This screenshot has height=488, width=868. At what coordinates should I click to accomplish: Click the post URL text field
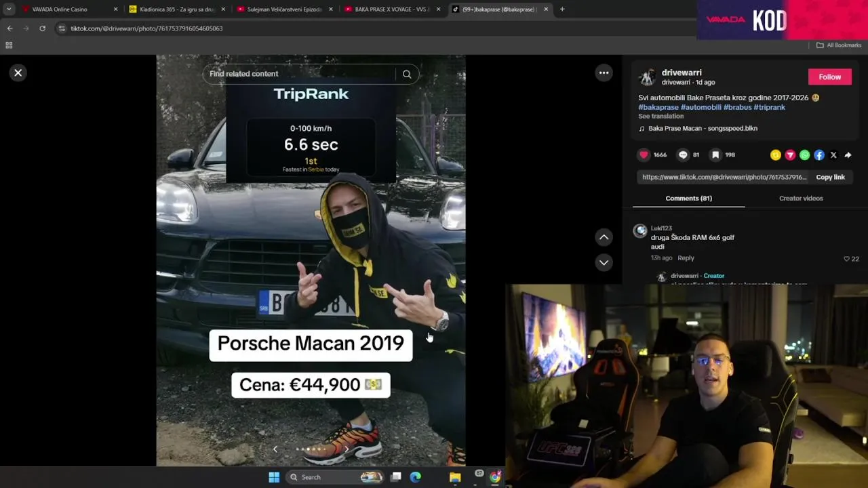(723, 177)
